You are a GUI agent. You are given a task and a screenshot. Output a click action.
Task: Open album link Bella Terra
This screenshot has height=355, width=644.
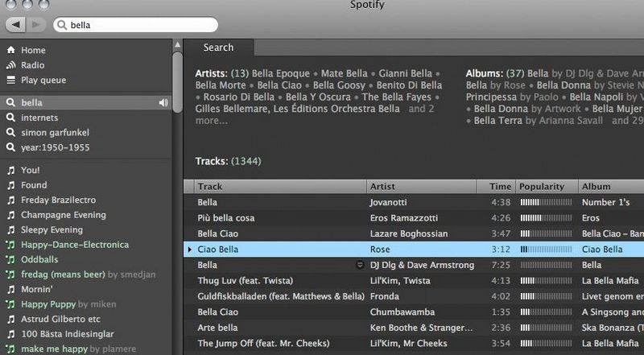(498, 121)
